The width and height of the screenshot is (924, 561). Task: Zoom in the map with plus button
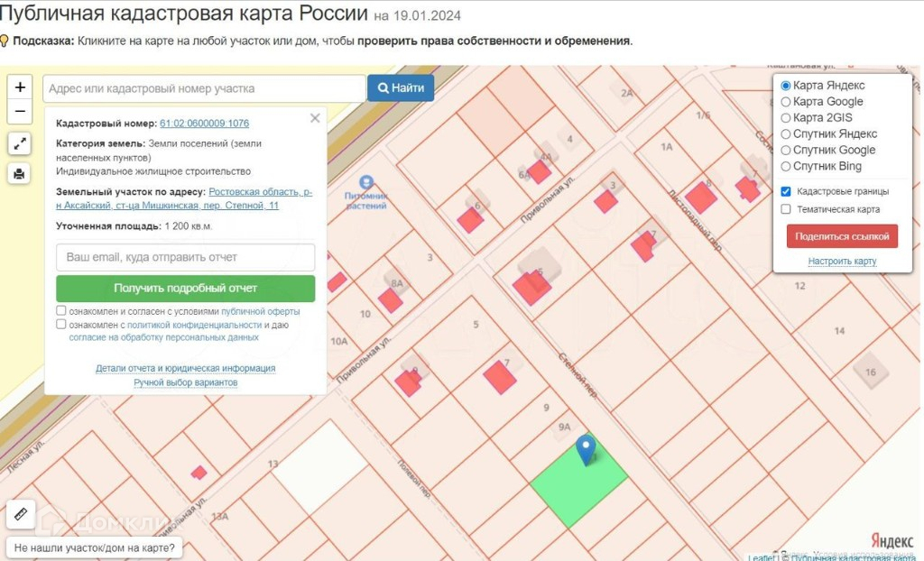tap(20, 87)
